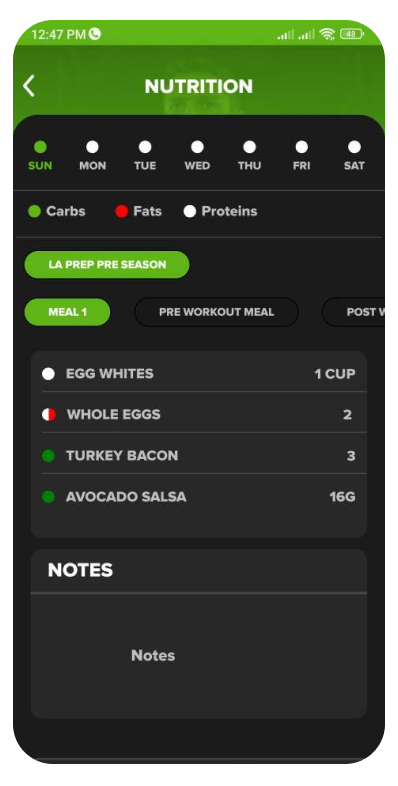Tap the Notes text field

click(x=199, y=656)
